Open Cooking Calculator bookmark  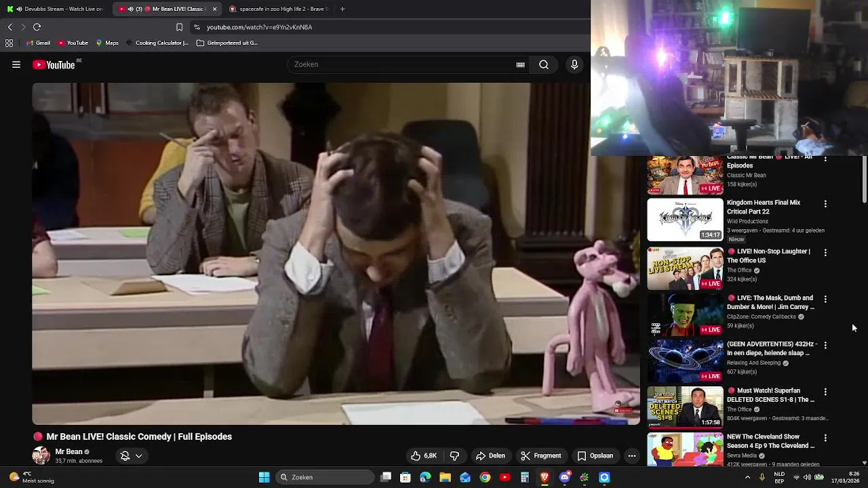157,43
